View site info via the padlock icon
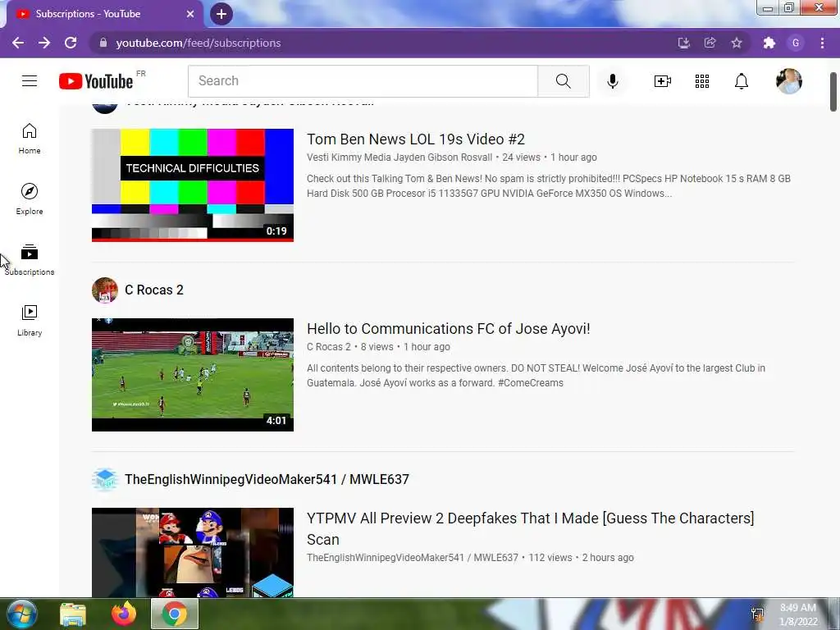 point(103,43)
